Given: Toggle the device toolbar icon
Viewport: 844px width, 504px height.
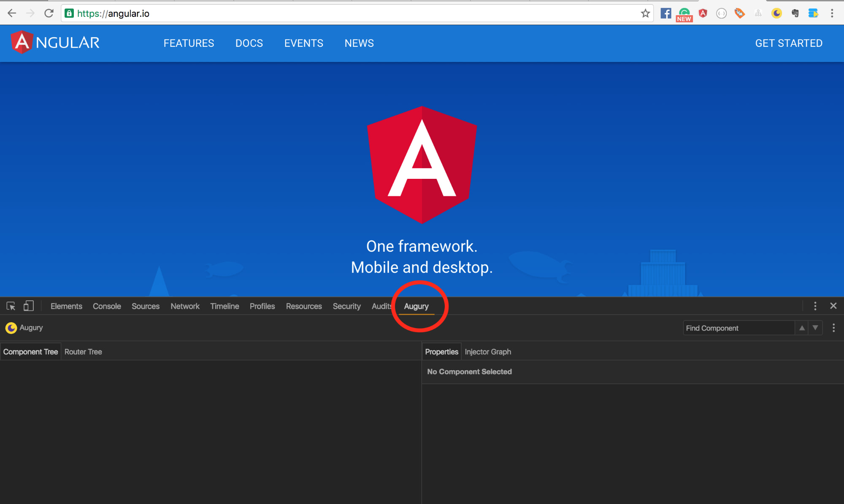Looking at the screenshot, I should pyautogui.click(x=28, y=306).
